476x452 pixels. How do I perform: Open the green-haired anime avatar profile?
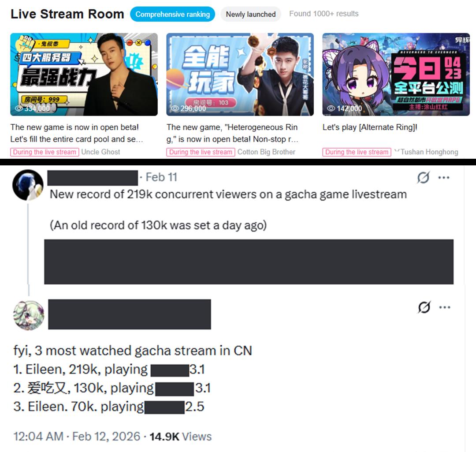(x=29, y=315)
